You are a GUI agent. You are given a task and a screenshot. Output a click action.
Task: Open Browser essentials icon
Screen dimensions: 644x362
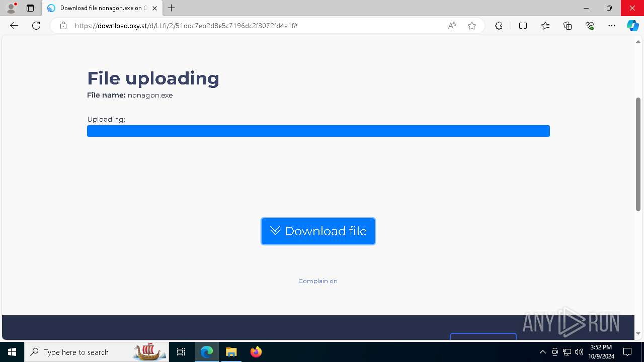[x=590, y=26]
